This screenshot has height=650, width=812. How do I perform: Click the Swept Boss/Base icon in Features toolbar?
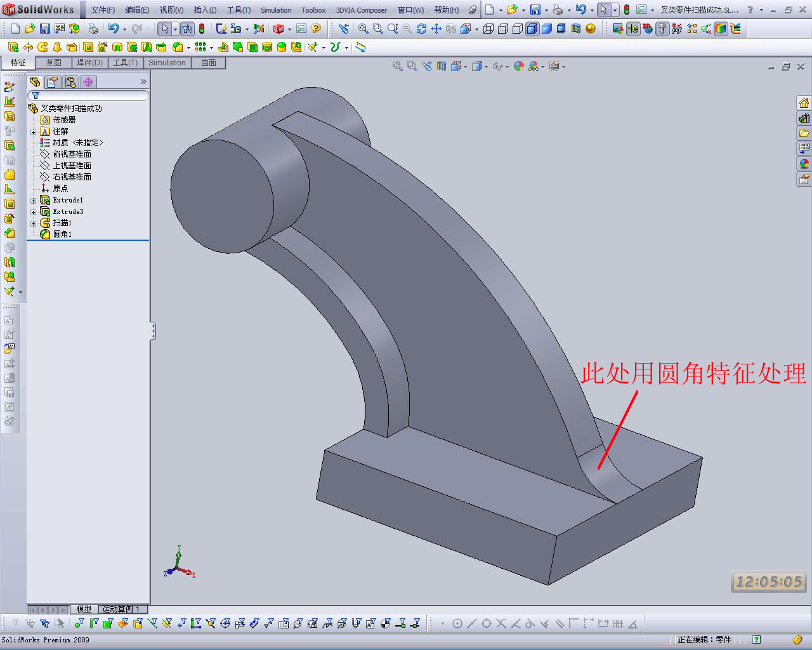tap(43, 47)
